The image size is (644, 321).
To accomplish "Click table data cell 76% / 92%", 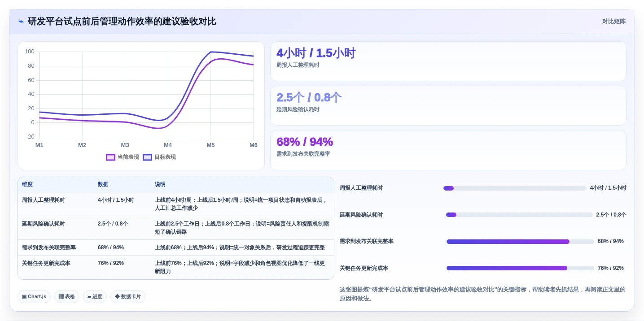I will click(111, 263).
